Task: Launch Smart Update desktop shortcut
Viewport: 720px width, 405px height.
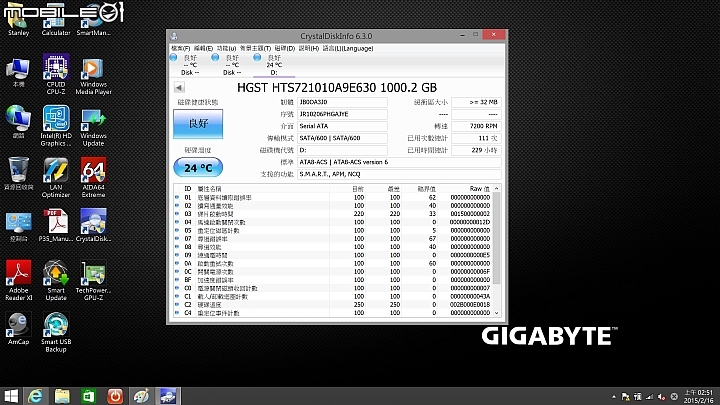Action: (x=56, y=281)
